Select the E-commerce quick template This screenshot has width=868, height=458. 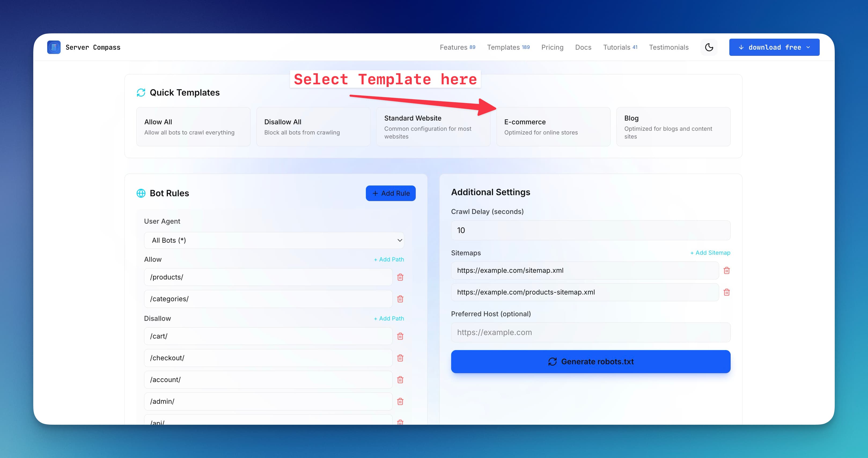[553, 127]
